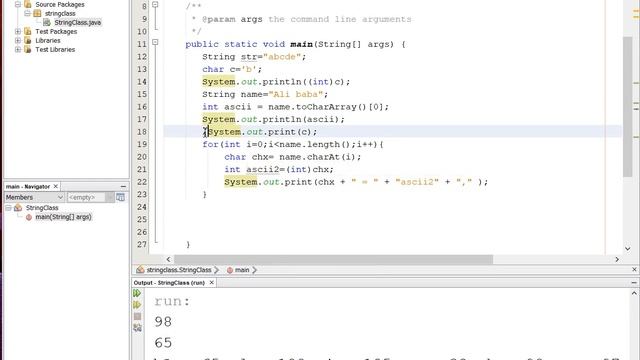Click 'int ascii2=(int)chx;' line

pos(279,169)
